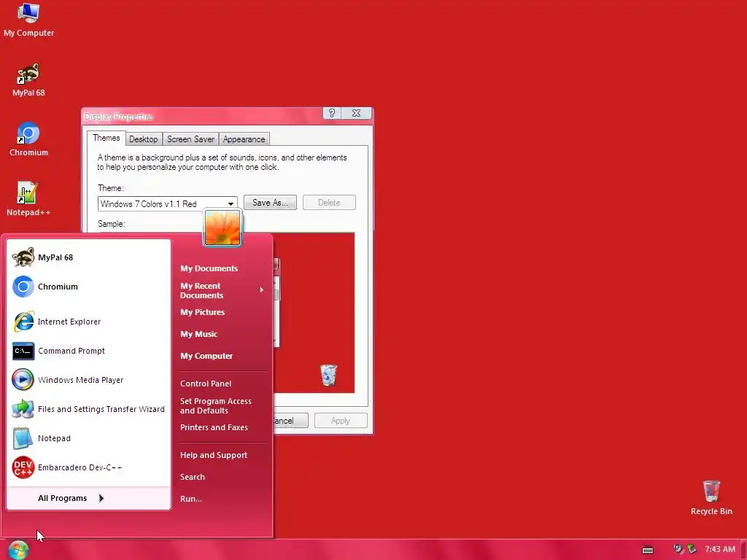Open Command Prompt from Start menu
Viewport: 747px width, 560px height.
coord(89,351)
